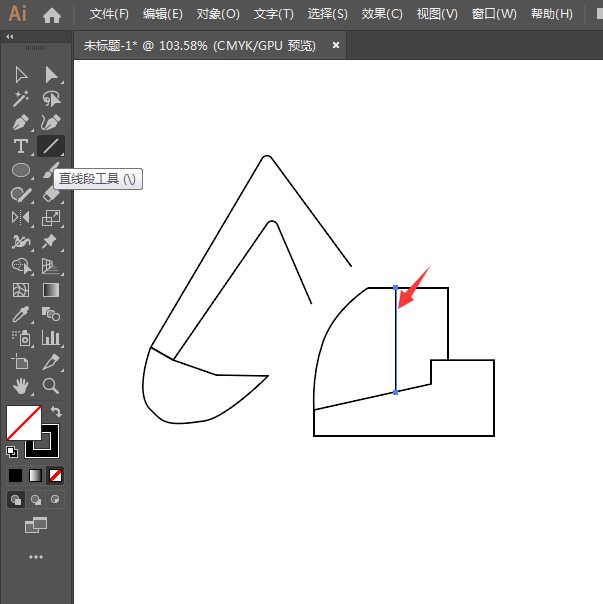Open the 文件(F) menu
The height and width of the screenshot is (604, 603).
click(109, 14)
